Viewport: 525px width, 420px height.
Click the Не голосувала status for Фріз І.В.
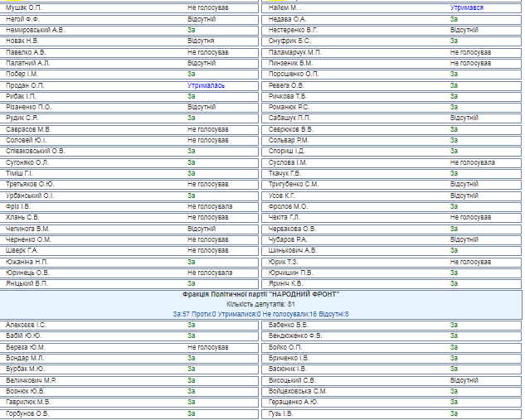210,206
